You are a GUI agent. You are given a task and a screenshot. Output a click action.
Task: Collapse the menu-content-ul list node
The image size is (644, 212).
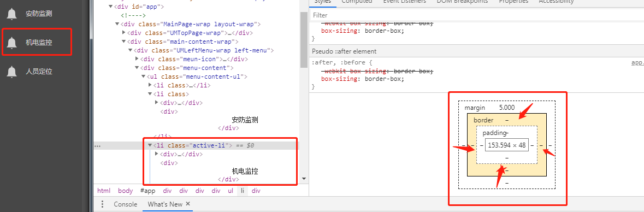(x=143, y=76)
